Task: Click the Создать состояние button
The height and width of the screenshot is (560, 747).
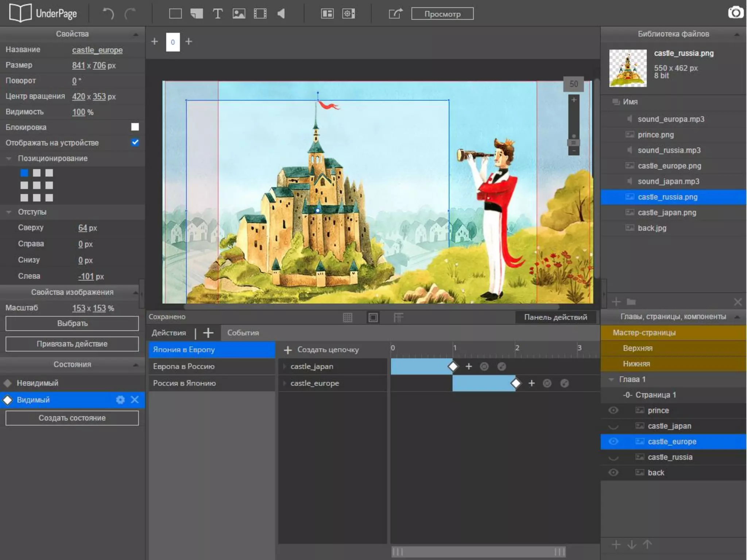Action: tap(72, 418)
